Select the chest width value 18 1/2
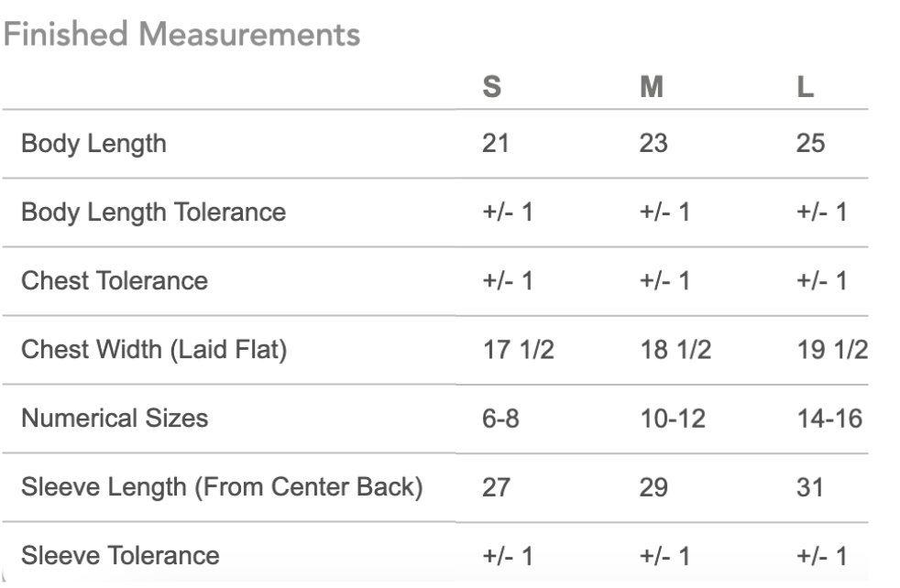 (675, 349)
